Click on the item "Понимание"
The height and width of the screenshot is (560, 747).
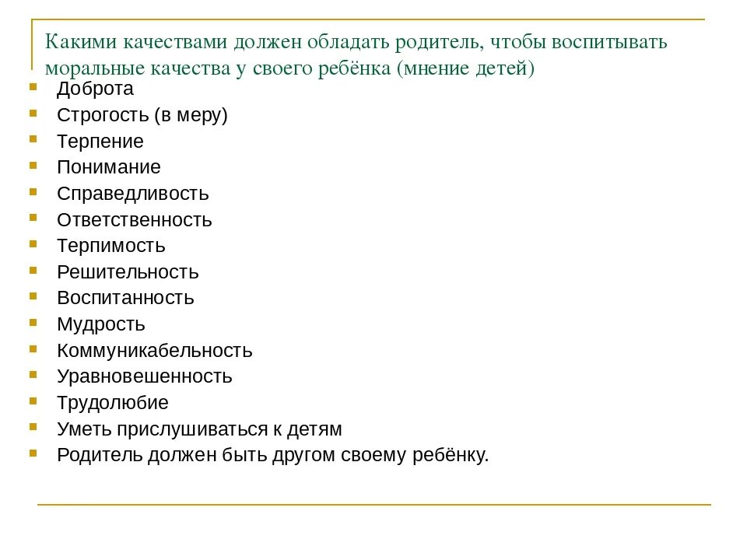point(109,167)
